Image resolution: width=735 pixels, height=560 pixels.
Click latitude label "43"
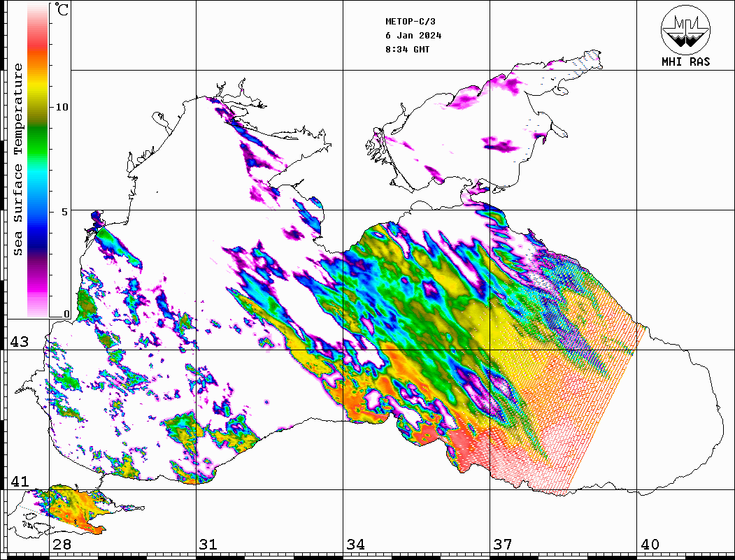coord(20,342)
